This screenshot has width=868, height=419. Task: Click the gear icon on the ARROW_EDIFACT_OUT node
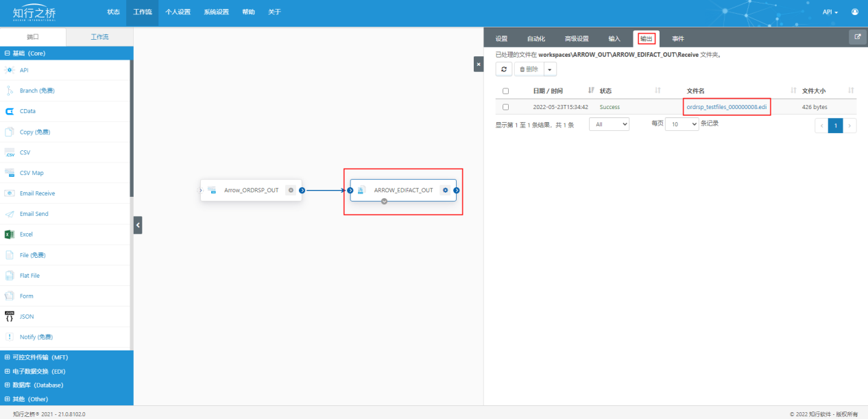point(445,190)
